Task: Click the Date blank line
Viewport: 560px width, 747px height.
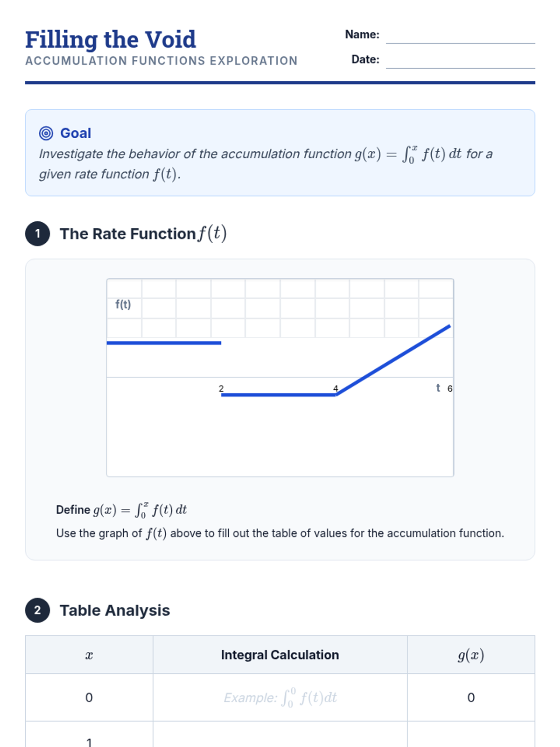Action: point(460,61)
